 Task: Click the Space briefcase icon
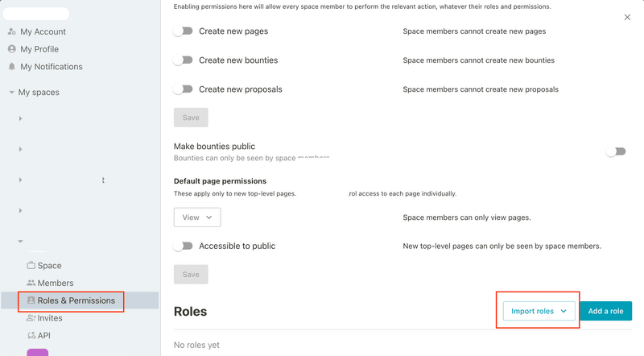click(x=31, y=265)
